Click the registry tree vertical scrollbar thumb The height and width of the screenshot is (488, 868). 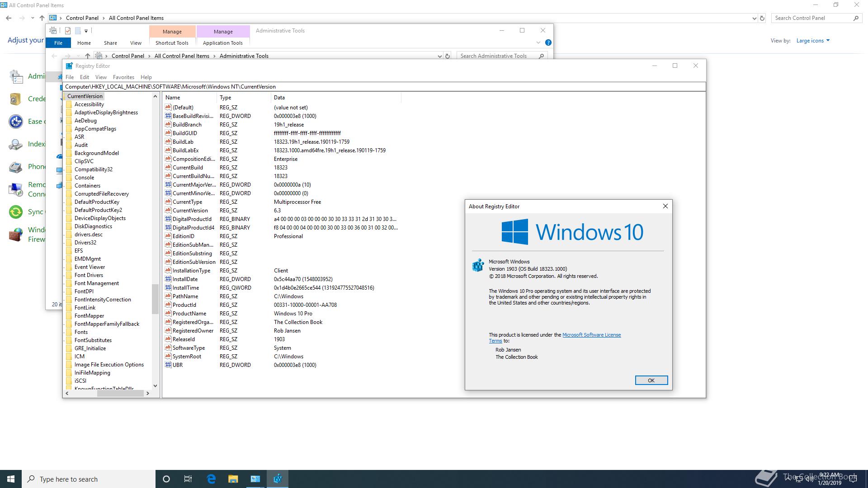coord(155,299)
